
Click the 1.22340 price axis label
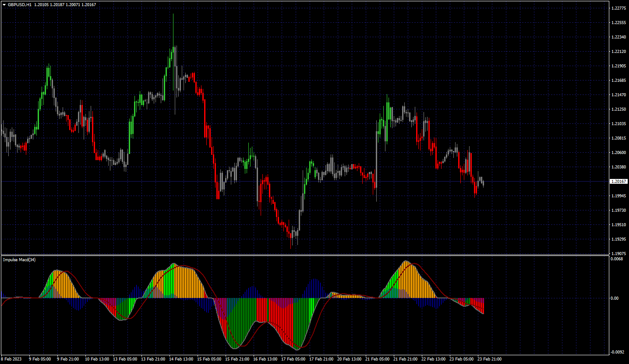pos(618,37)
